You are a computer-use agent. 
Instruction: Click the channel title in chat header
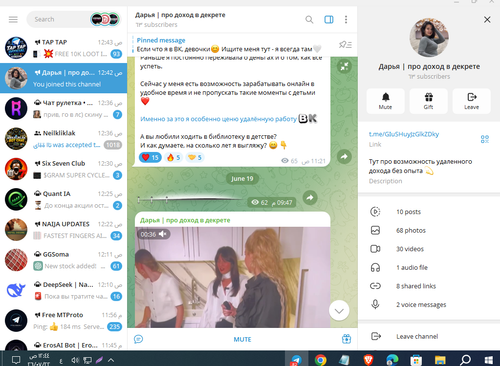tap(180, 15)
